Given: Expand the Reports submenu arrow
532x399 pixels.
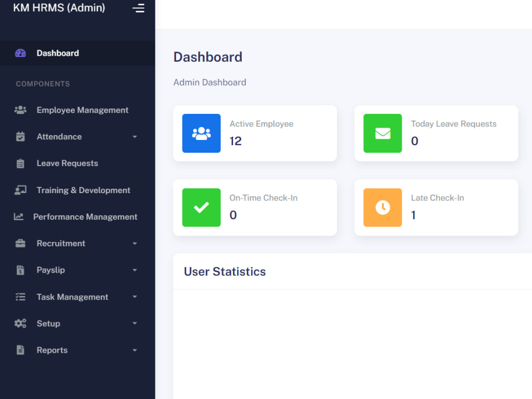Looking at the screenshot, I should tap(135, 350).
